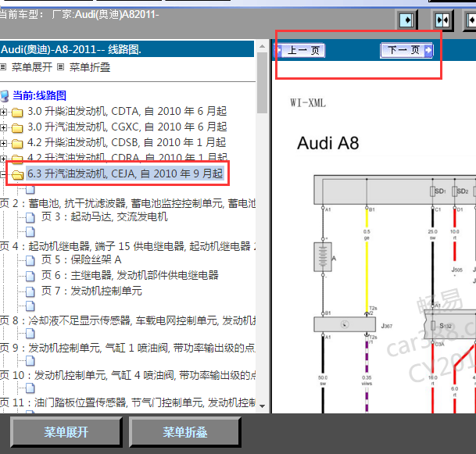Open 页 9：发动机控制单元, 气缸 1 喷油阀
Screen dimensions: 476x454
click(127, 348)
